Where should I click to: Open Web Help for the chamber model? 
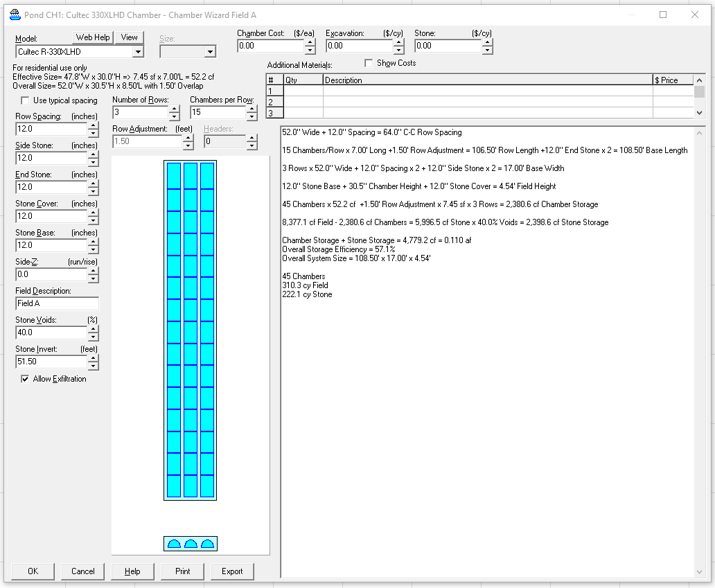tap(93, 37)
